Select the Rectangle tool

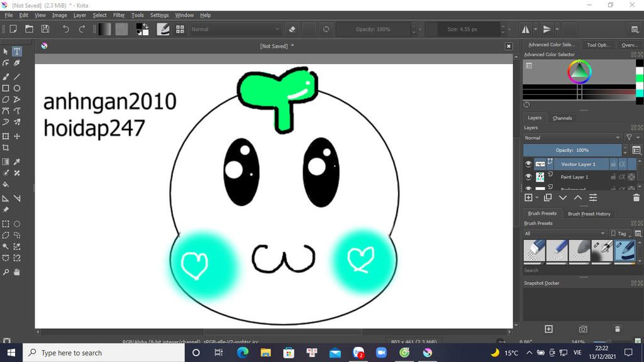click(x=6, y=88)
